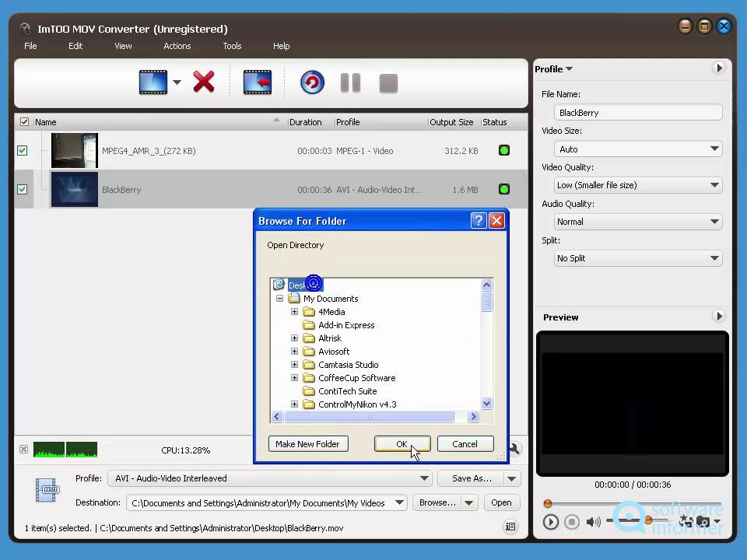Toggle the select-all checkbox in Name header
The width and height of the screenshot is (747, 560).
point(24,122)
